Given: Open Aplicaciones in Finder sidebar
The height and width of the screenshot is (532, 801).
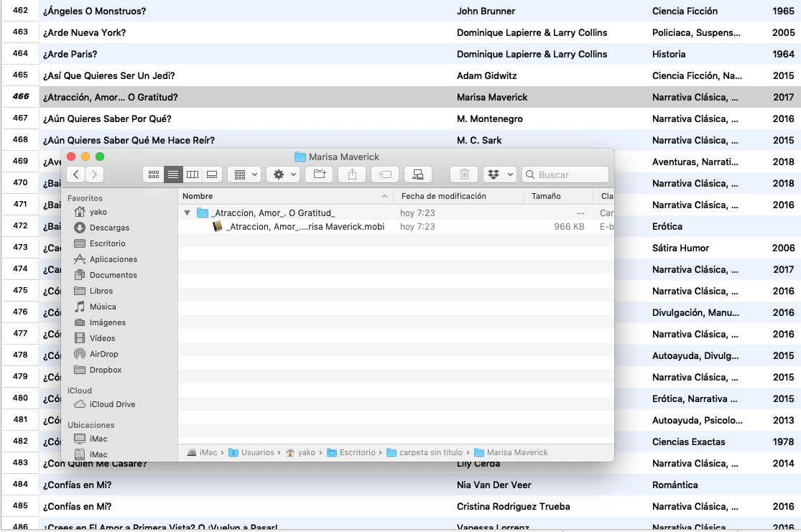Looking at the screenshot, I should [x=105, y=259].
